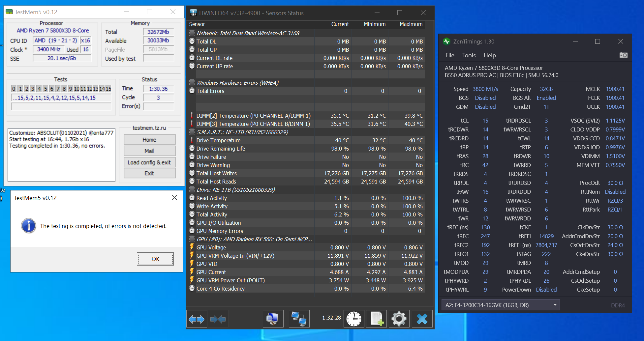The height and width of the screenshot is (341, 644).
Task: Click the ProcOdt value 30.0 Ω
Action: [615, 183]
